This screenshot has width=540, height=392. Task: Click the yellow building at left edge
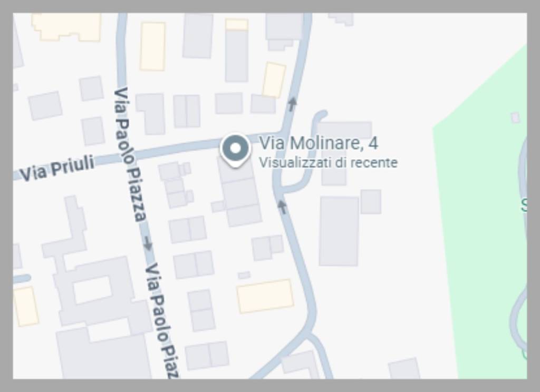click(25, 306)
